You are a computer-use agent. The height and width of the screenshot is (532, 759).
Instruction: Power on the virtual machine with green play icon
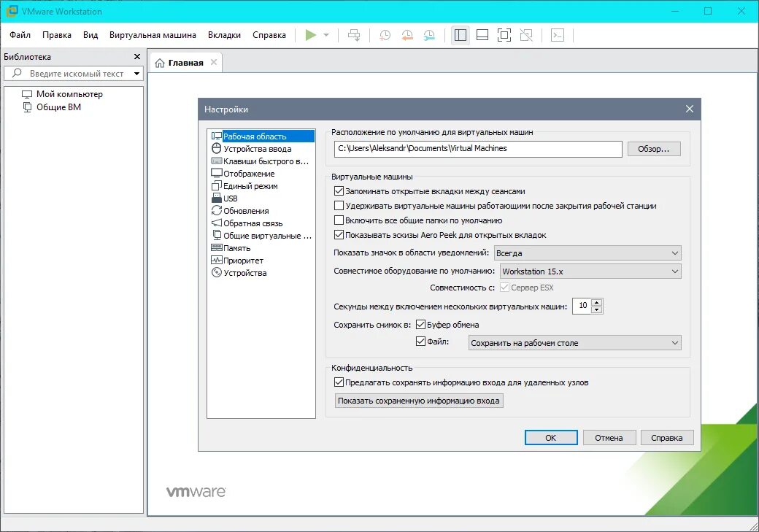click(310, 34)
